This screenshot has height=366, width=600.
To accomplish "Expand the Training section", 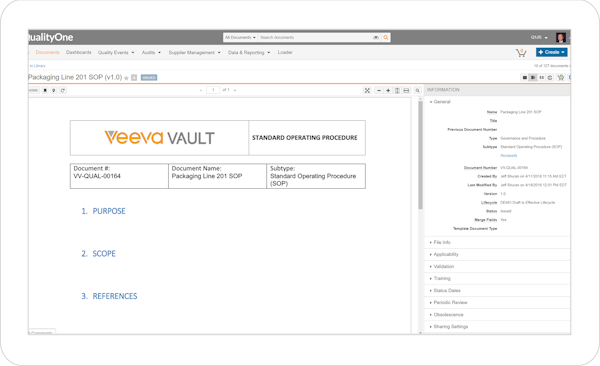I will 440,278.
